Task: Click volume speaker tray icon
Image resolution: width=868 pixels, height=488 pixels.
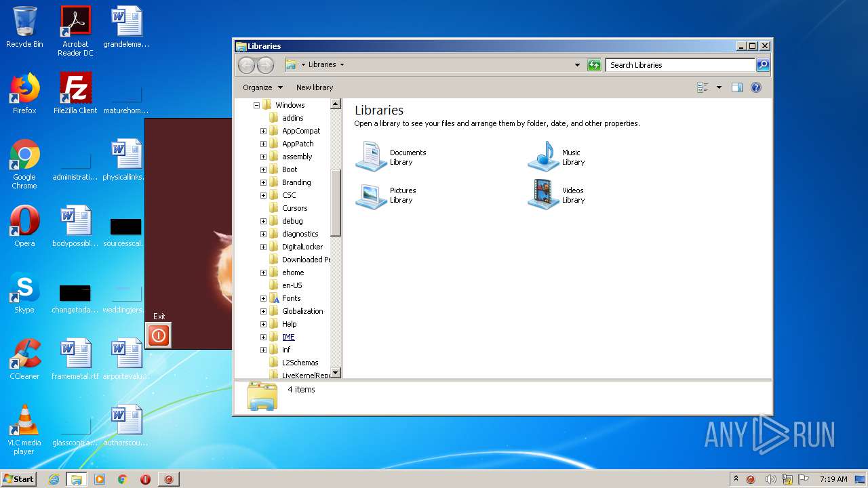Action: pyautogui.click(x=770, y=479)
